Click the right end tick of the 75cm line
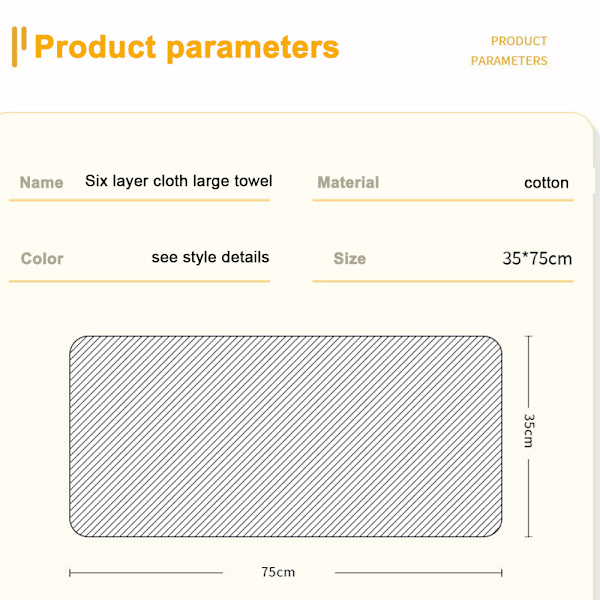Image resolution: width=600 pixels, height=600 pixels. pos(500,573)
